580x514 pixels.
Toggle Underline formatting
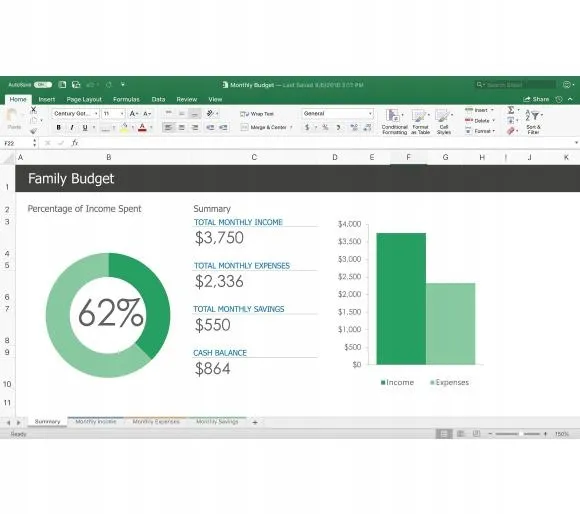[x=85, y=128]
